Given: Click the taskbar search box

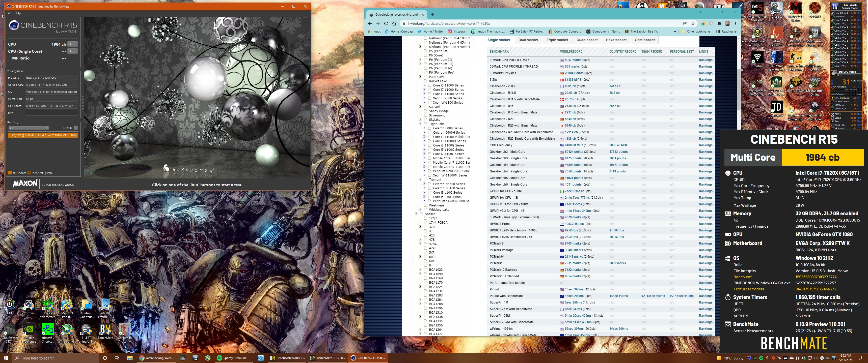Looking at the screenshot, I should click(55, 358).
